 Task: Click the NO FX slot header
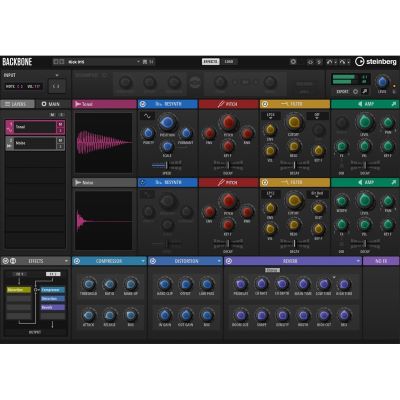click(x=381, y=261)
